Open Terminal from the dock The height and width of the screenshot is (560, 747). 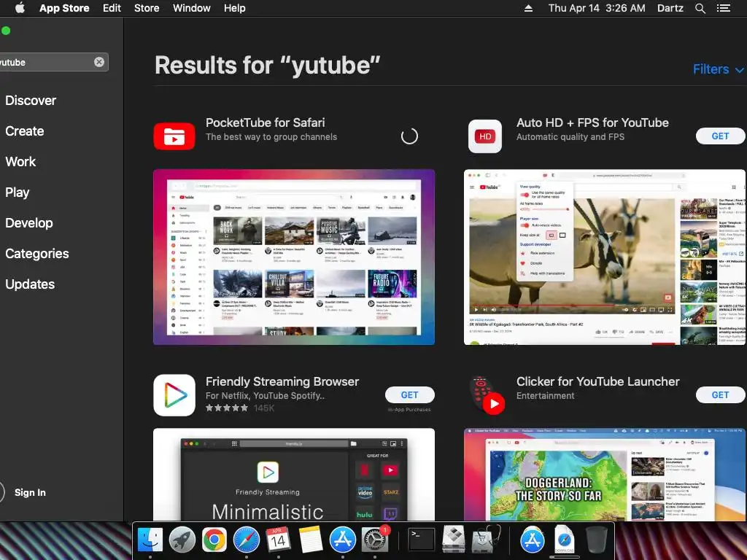422,540
